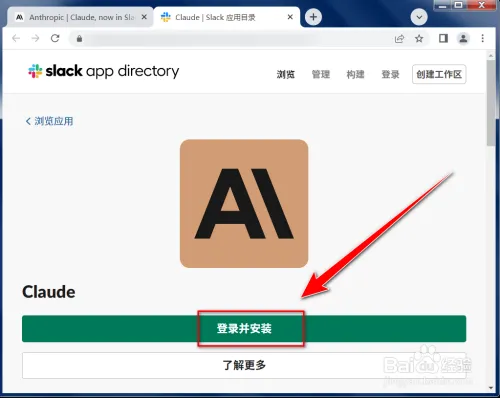
Task: Click the share page icon
Action: point(399,39)
